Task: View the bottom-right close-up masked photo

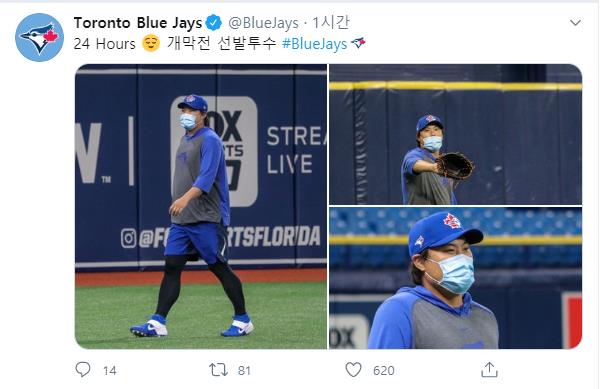Action: tap(455, 278)
